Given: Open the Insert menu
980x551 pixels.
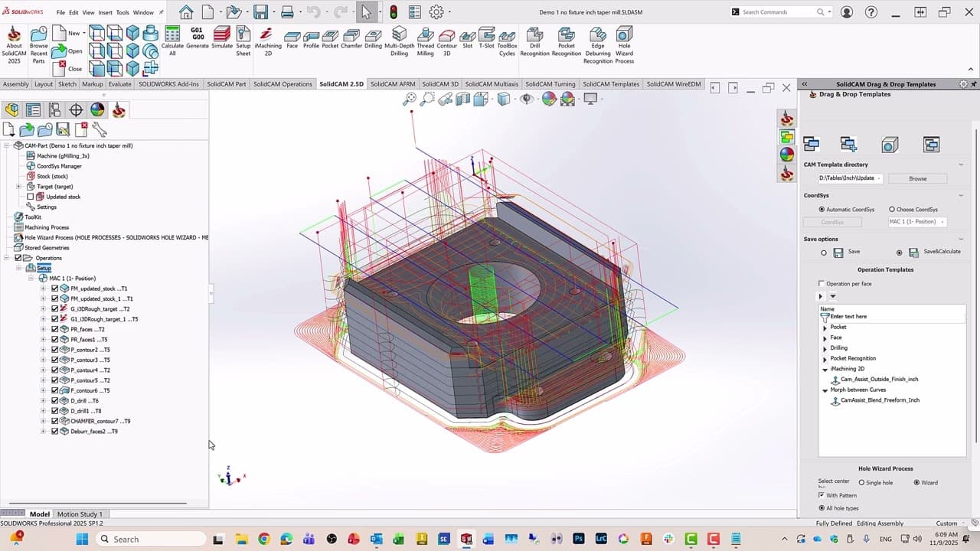Looking at the screenshot, I should tap(105, 12).
